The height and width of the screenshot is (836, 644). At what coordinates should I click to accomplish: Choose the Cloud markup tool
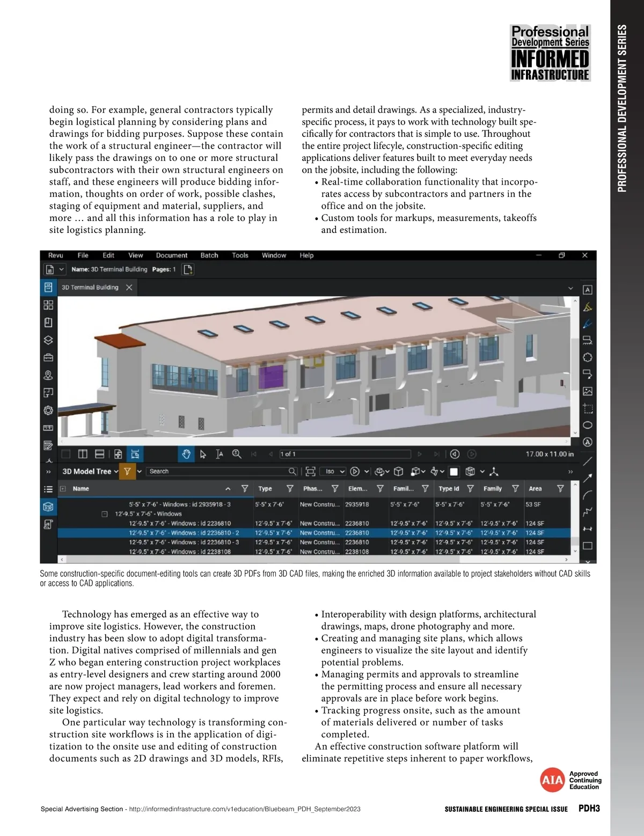tap(588, 357)
